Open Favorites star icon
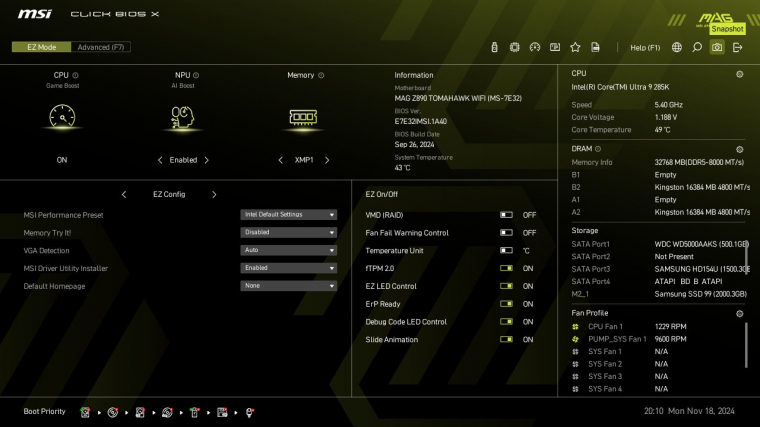 pyautogui.click(x=575, y=47)
